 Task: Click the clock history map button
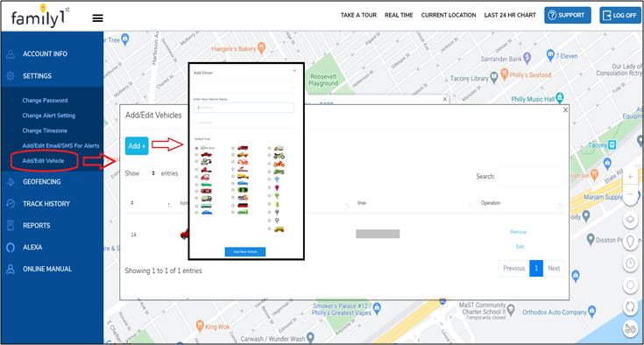pyautogui.click(x=630, y=263)
